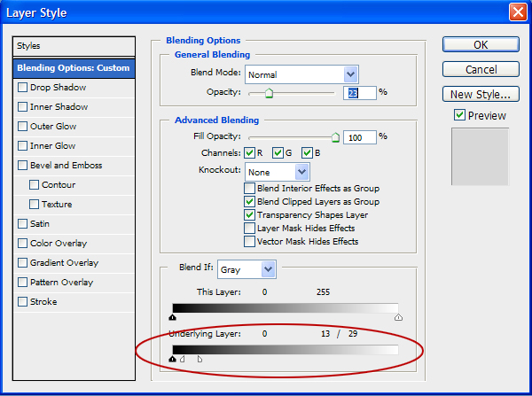Disable the R channel checkbox
This screenshot has height=396, width=532.
[249, 152]
